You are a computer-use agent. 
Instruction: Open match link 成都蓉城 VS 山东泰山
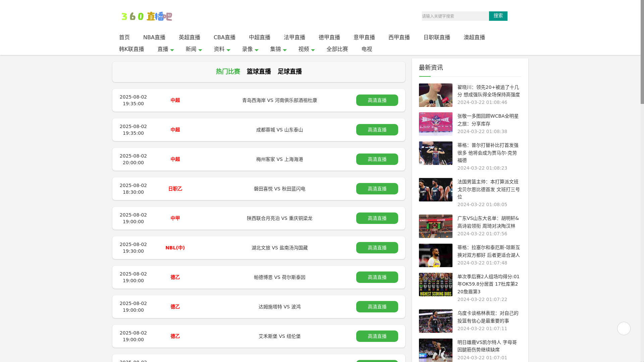click(x=280, y=130)
